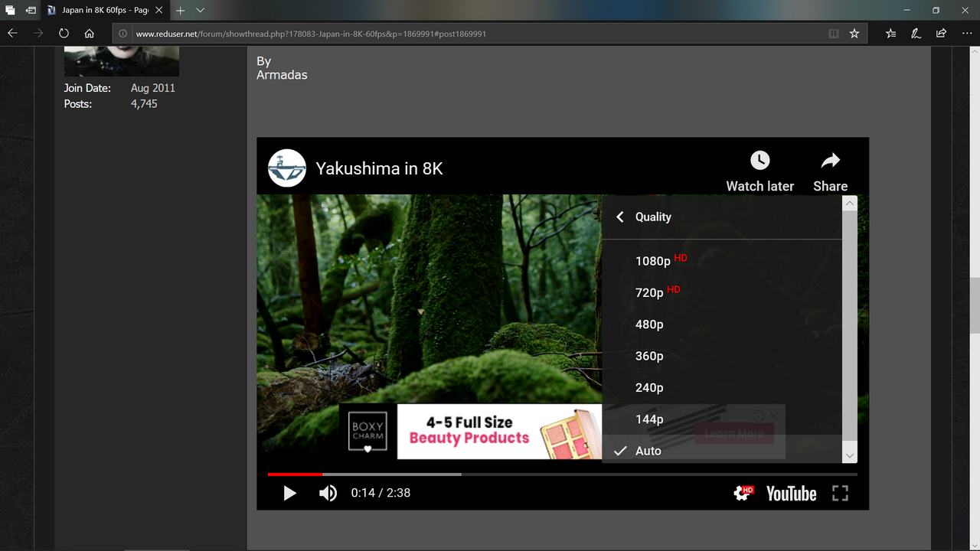Image resolution: width=980 pixels, height=551 pixels.
Task: Select 720p HD quality
Action: pyautogui.click(x=722, y=292)
